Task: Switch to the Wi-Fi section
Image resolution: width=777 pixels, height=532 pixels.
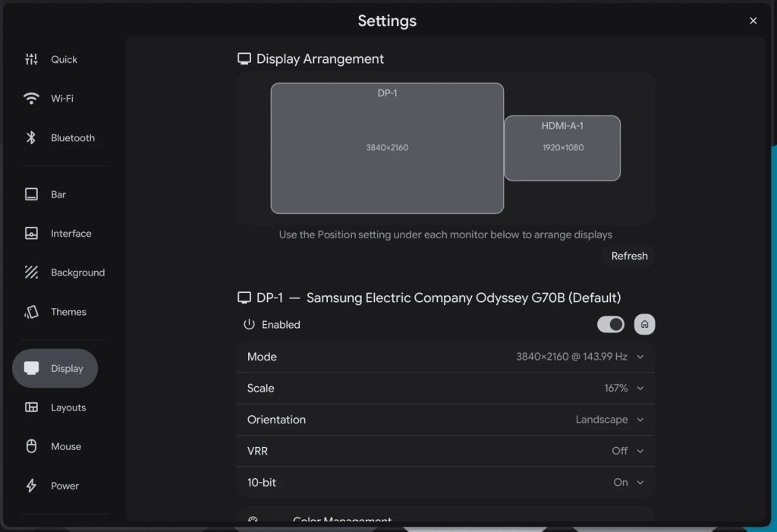Action: 62,98
